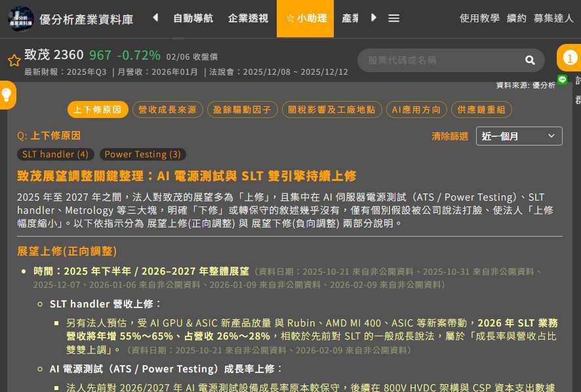Switch to the 企業透視 tab
This screenshot has height=392, width=581.
coord(248,18)
